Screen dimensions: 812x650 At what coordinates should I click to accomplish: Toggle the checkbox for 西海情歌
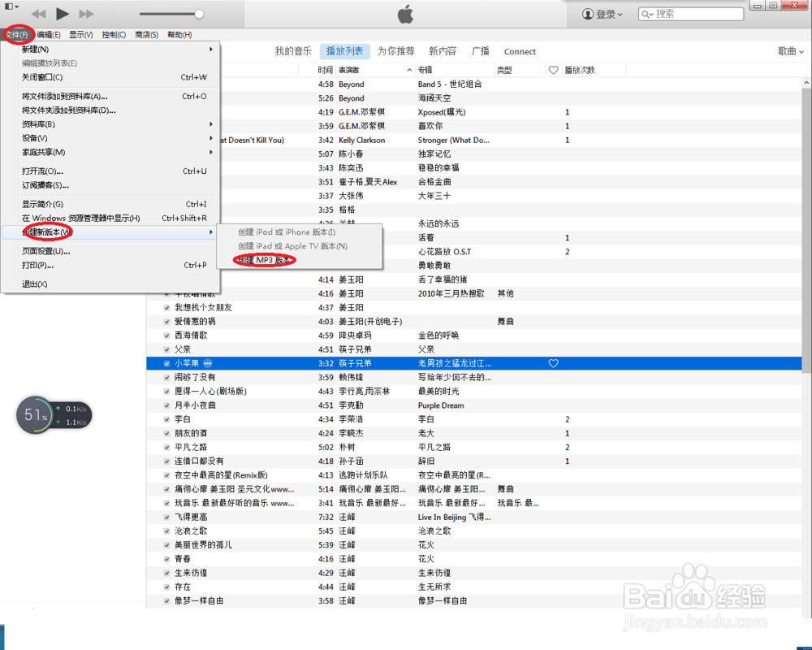pyautogui.click(x=166, y=336)
